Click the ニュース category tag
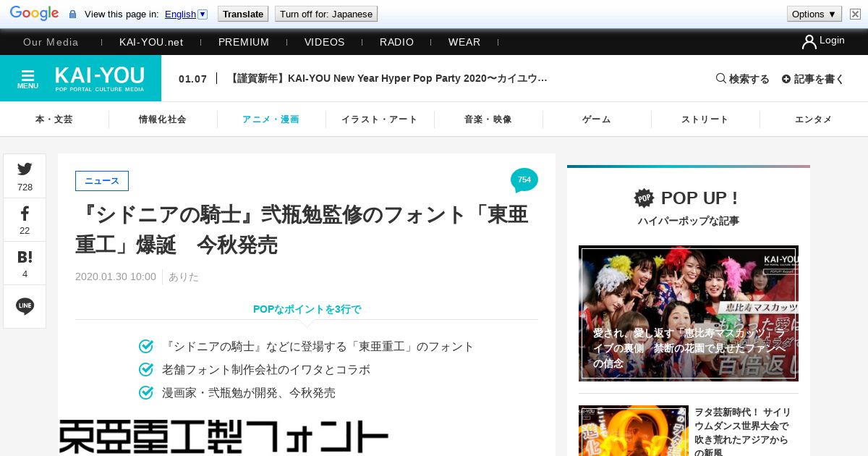Viewport: 868px width, 456px height. click(x=102, y=181)
